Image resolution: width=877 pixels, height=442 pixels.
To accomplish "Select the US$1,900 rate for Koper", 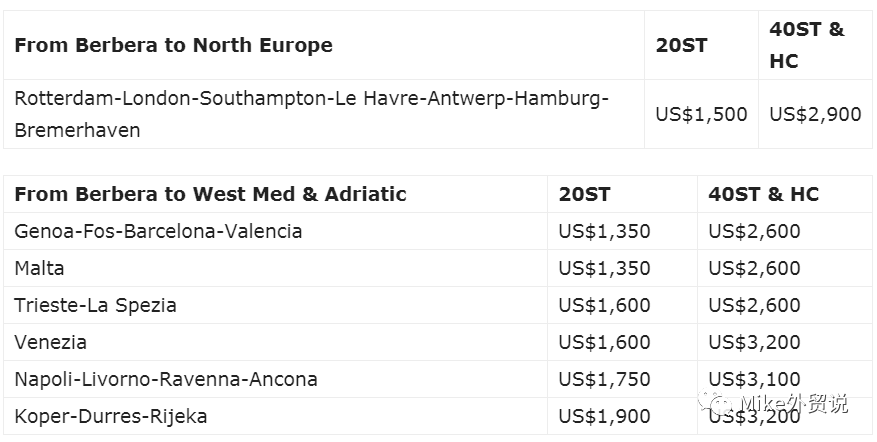I will tap(604, 416).
